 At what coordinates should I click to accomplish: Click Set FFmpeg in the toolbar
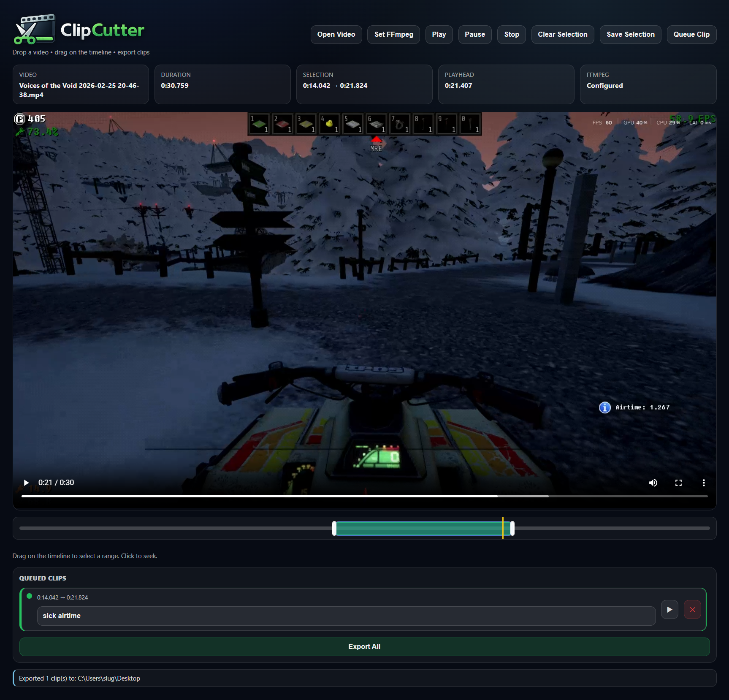pos(393,35)
